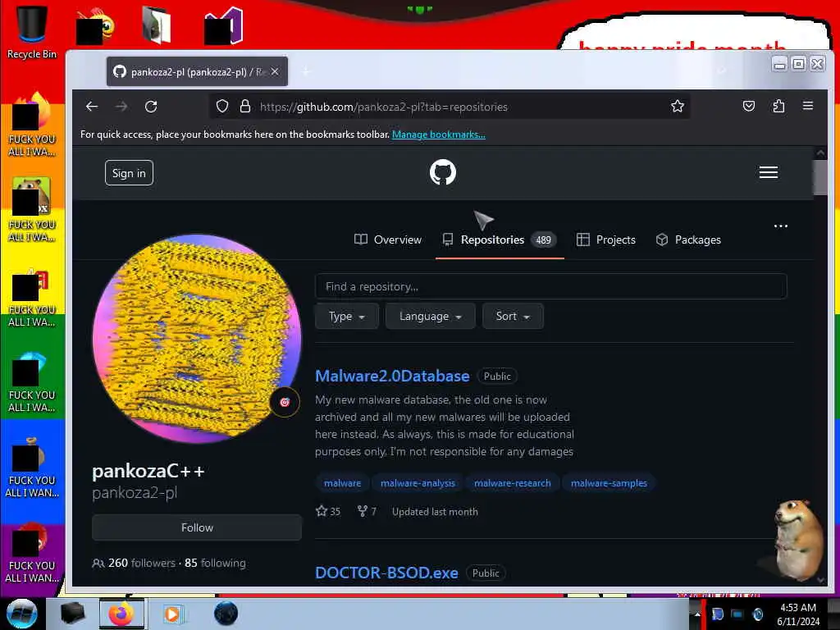Click the star icon with 35 stars
The image size is (840, 630).
(322, 511)
